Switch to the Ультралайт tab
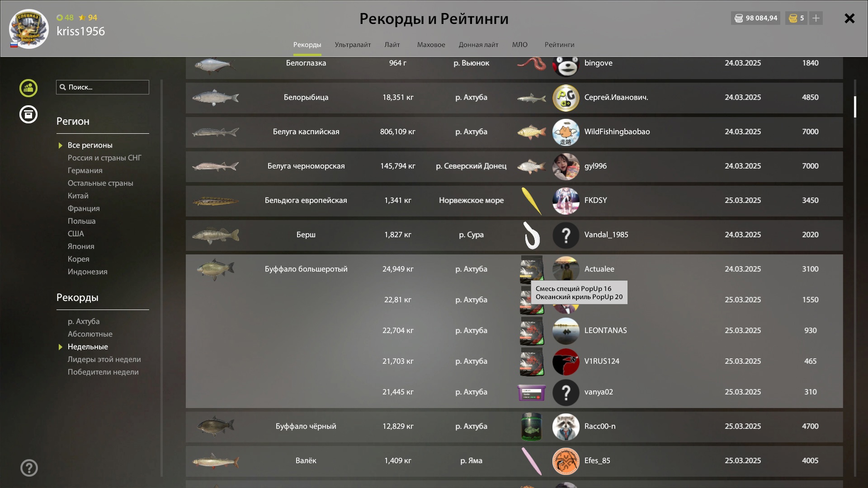This screenshot has width=868, height=488. (x=353, y=45)
